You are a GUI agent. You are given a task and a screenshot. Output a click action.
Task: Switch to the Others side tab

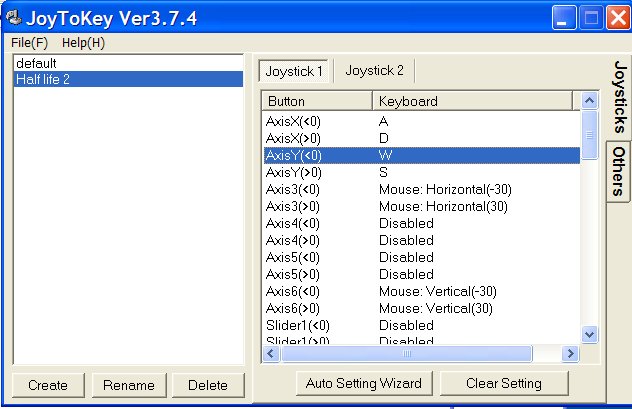(619, 172)
